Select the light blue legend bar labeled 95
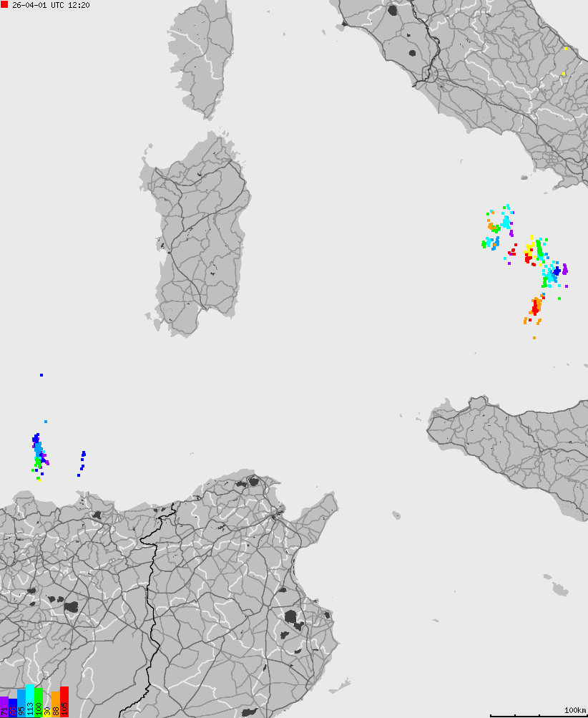This screenshot has height=718, width=588. click(x=21, y=705)
